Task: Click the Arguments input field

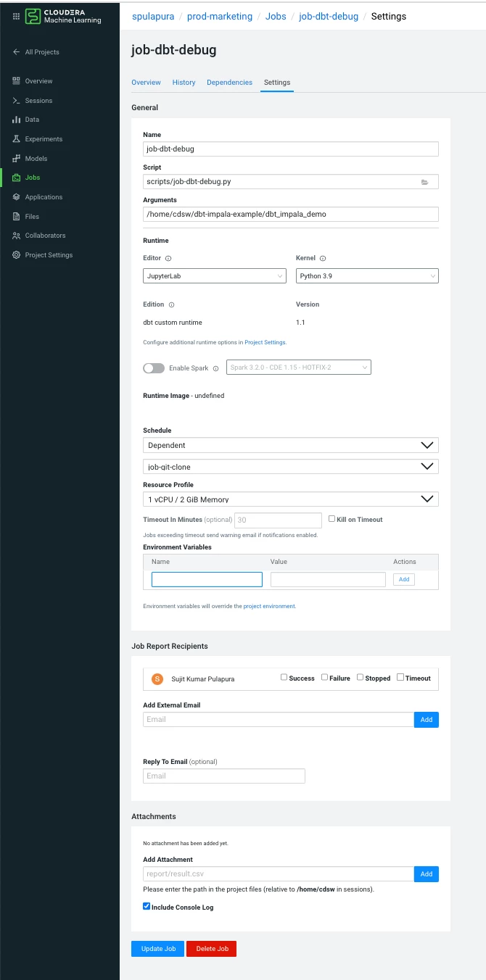Action: 291,214
